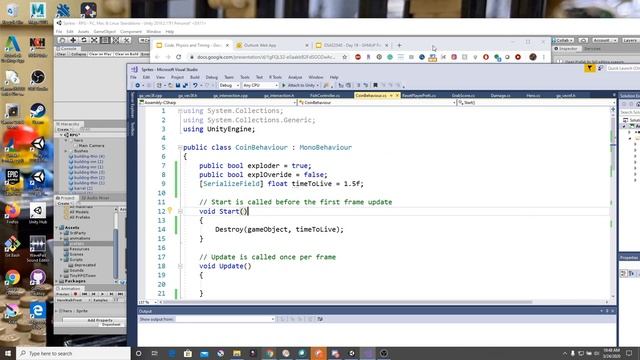Screen dimensions: 640x360
Task: Click the Type here to search box
Action: click(73, 353)
